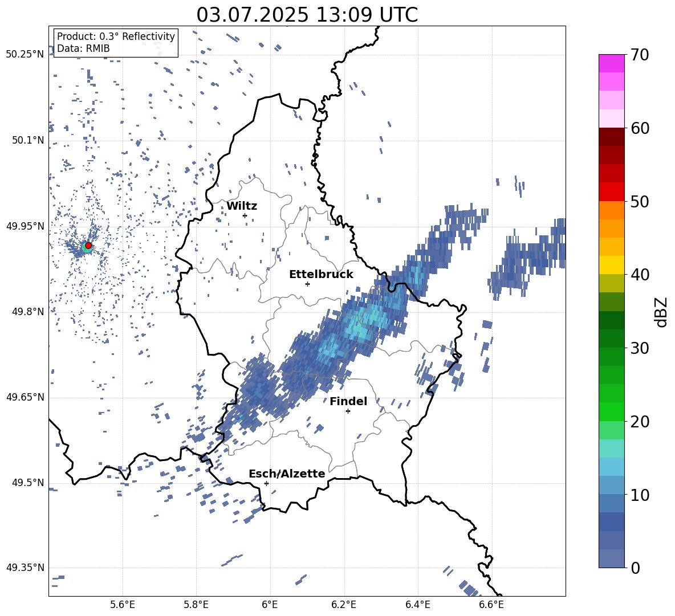Image resolution: width=675 pixels, height=616 pixels.
Task: Pick the slate blue swatch at colorbar bottom
Action: (x=611, y=558)
